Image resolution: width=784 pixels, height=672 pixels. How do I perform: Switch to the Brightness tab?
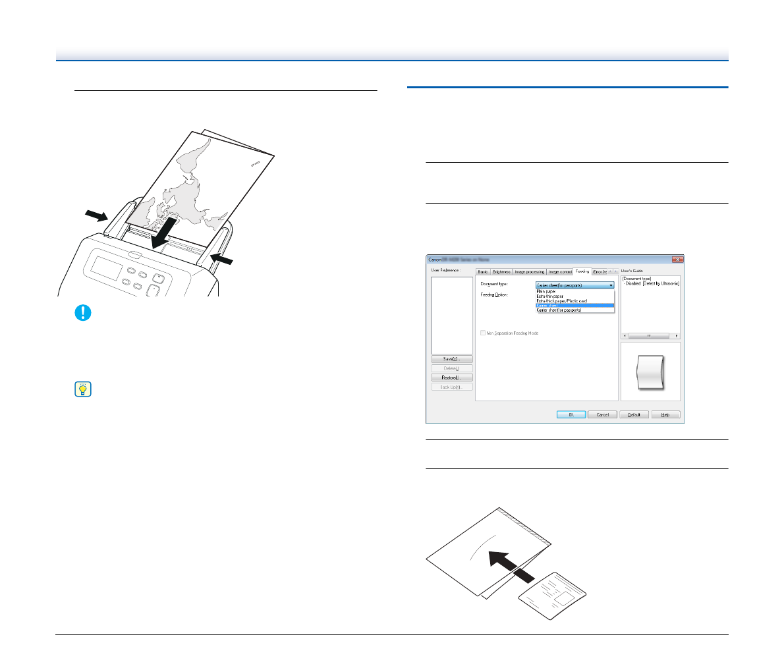click(x=501, y=271)
